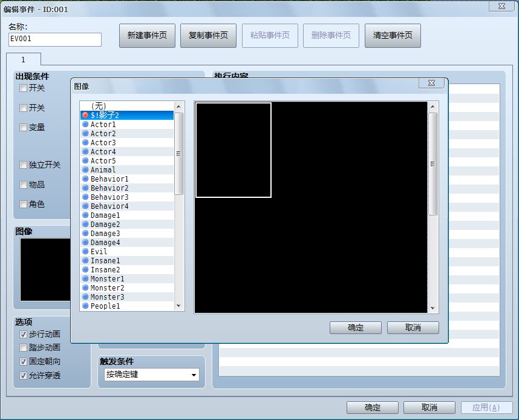Select the $!影子2 graphic entry
The height and width of the screenshot is (420, 519).
(x=127, y=115)
